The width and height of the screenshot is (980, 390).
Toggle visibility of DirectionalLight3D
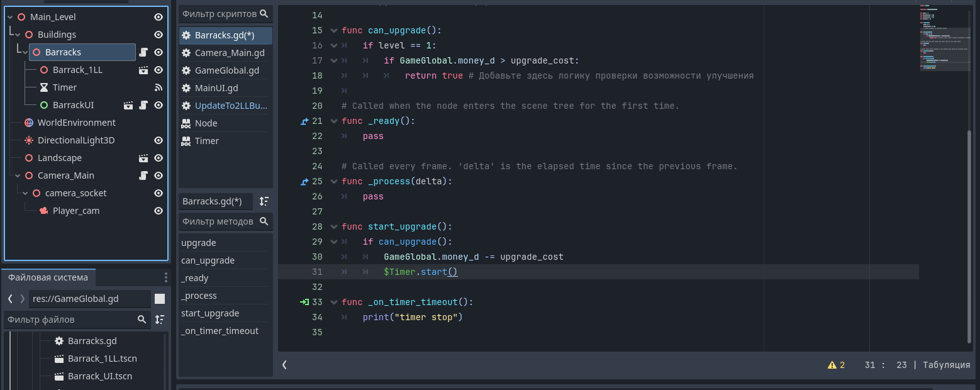click(x=159, y=140)
